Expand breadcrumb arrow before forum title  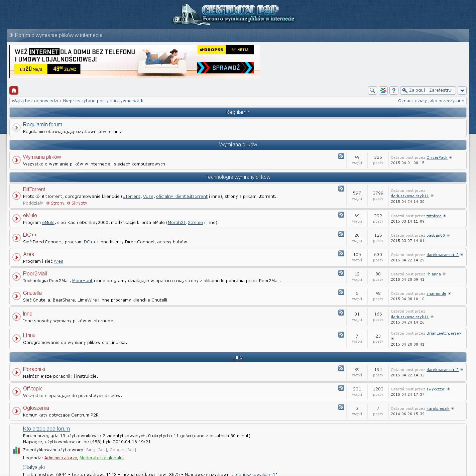(x=12, y=35)
